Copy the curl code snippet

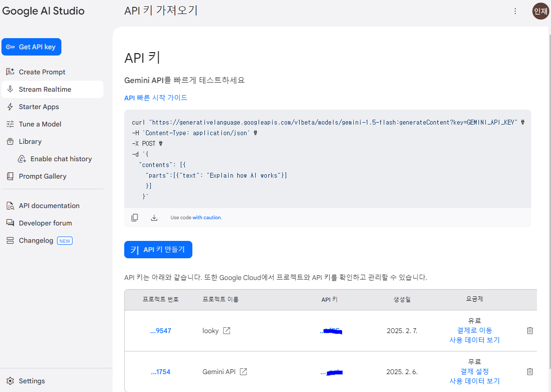coord(134,218)
